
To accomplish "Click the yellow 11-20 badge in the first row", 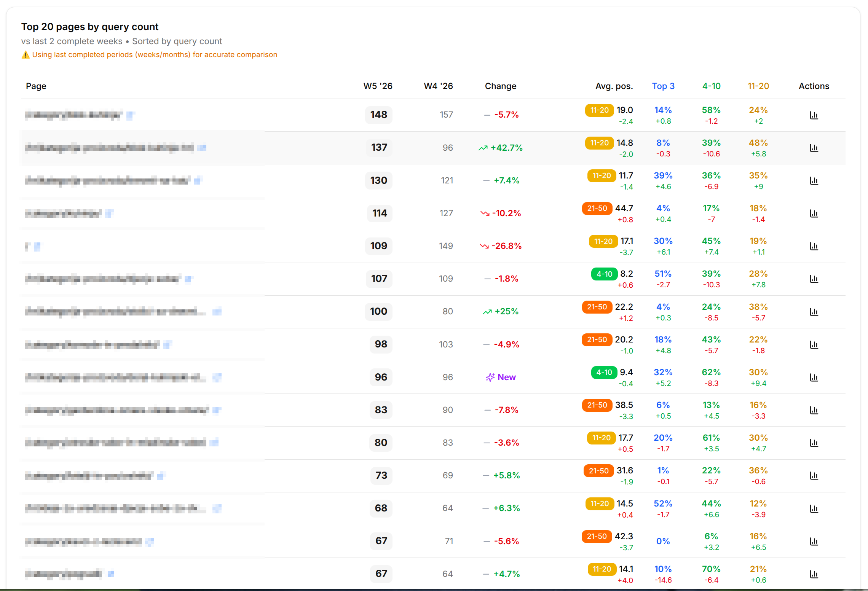I will pyautogui.click(x=599, y=110).
